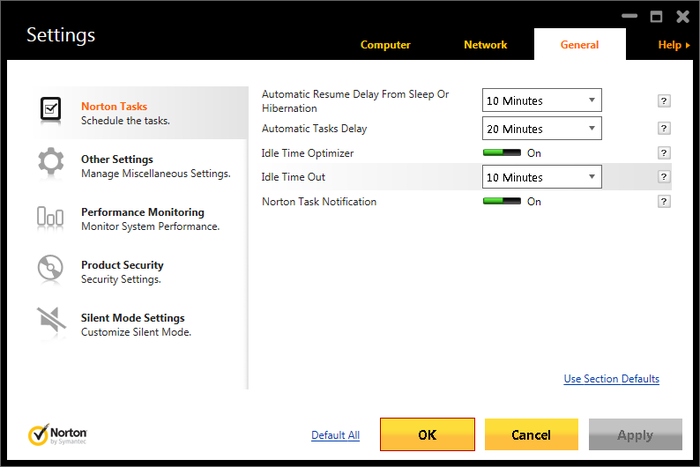
Task: Open help for Idle Time Optimizer
Action: click(664, 153)
